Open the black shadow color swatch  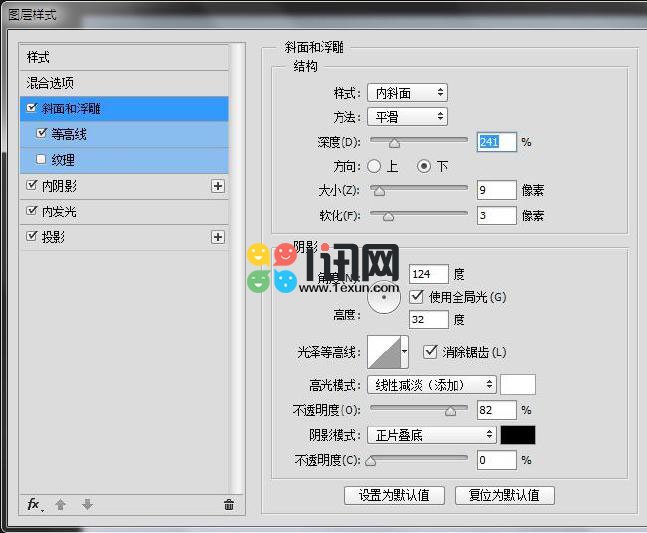518,435
